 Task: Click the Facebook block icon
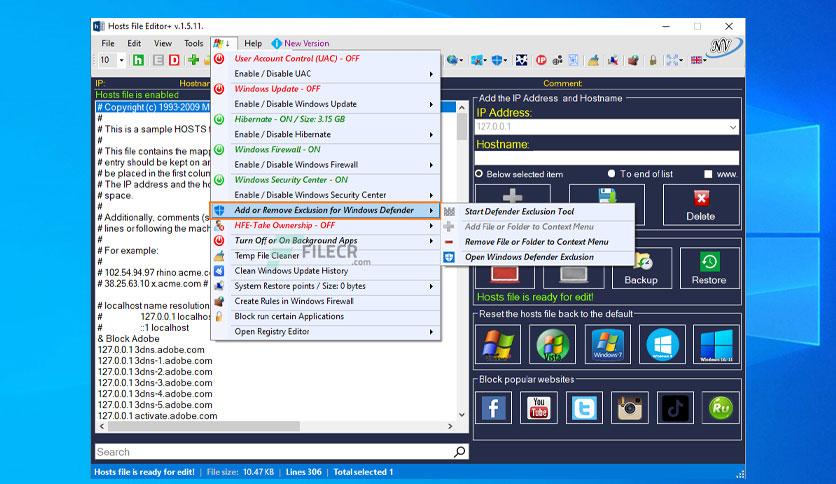tap(493, 407)
